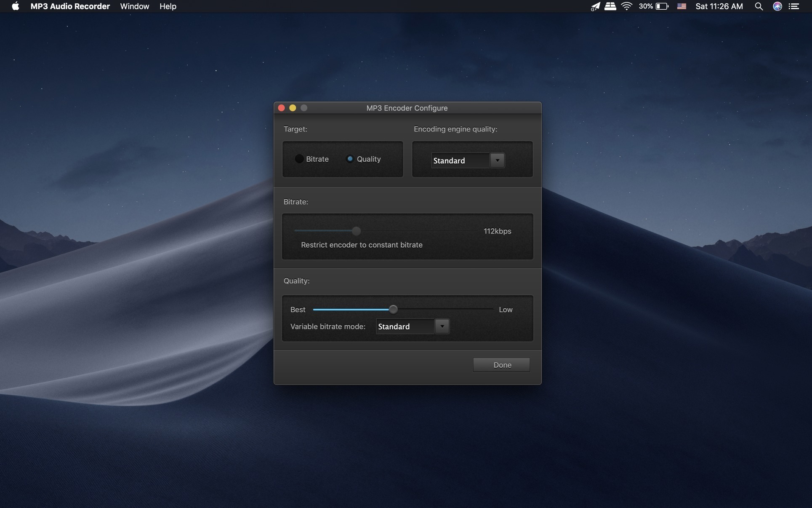Open the Notification Center list icon

click(x=794, y=6)
